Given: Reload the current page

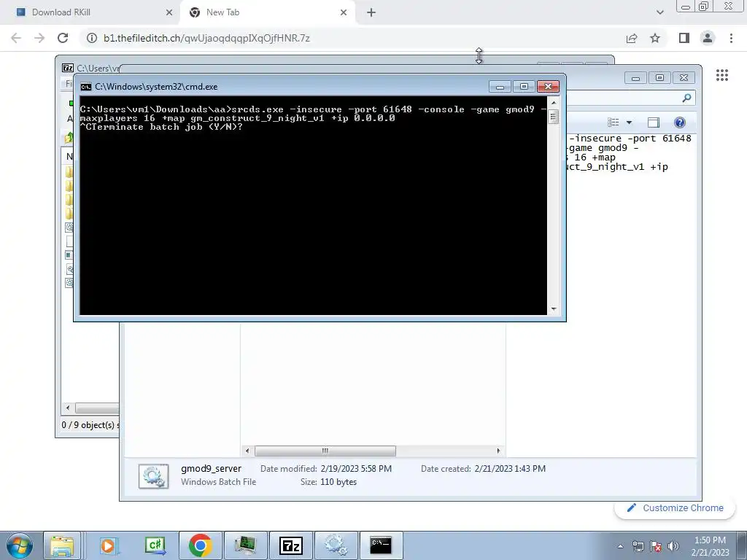Looking at the screenshot, I should [x=63, y=38].
